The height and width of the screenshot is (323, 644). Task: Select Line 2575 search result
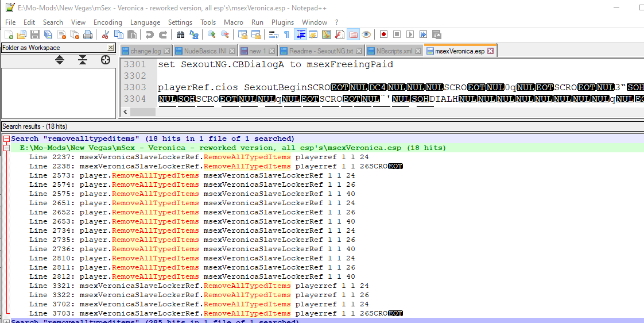192,194
